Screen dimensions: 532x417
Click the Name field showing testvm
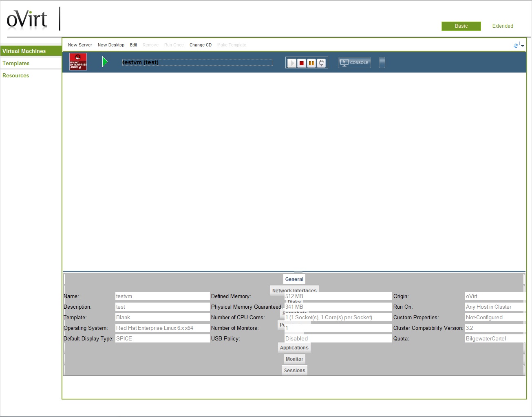pos(162,296)
